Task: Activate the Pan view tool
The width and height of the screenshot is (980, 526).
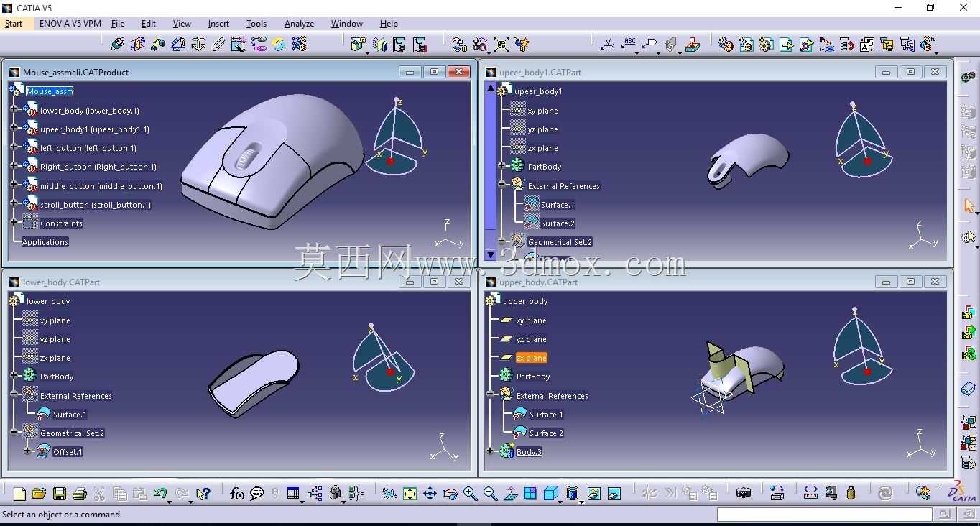Action: (x=430, y=493)
